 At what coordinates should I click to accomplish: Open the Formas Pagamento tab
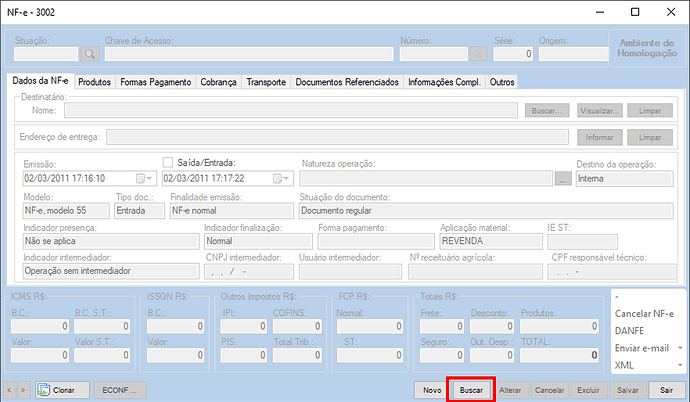pyautogui.click(x=156, y=82)
